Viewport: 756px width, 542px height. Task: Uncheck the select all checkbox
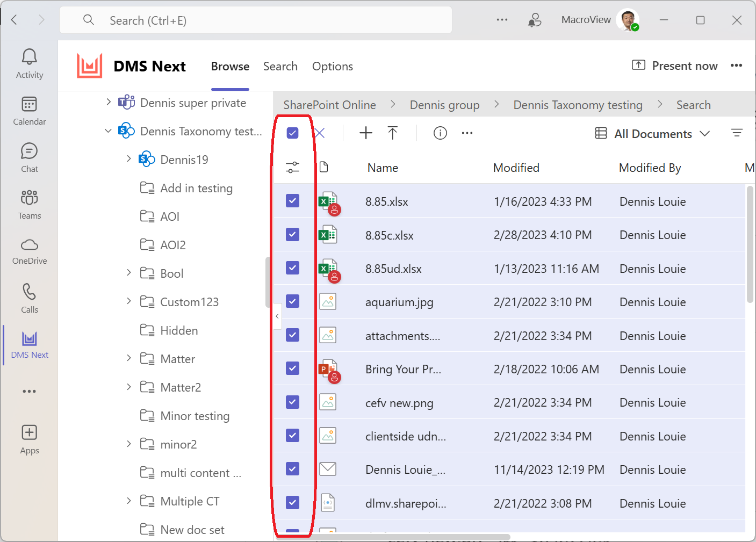(x=292, y=133)
